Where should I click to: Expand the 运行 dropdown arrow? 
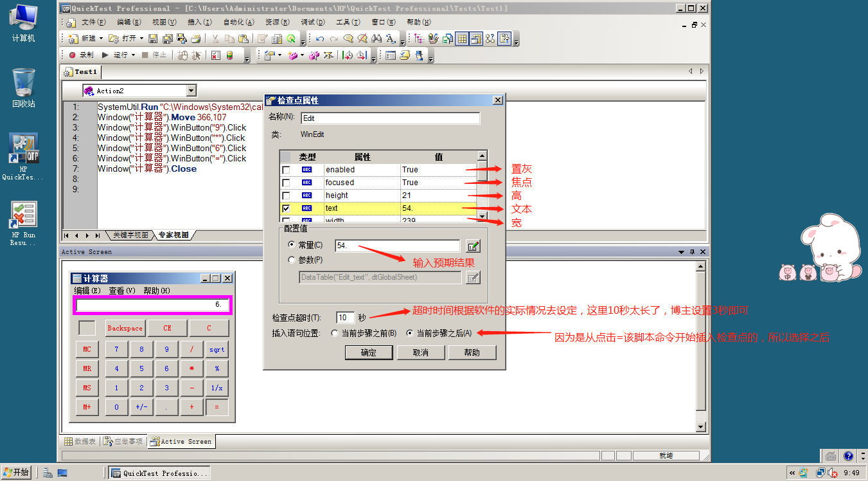pyautogui.click(x=133, y=55)
